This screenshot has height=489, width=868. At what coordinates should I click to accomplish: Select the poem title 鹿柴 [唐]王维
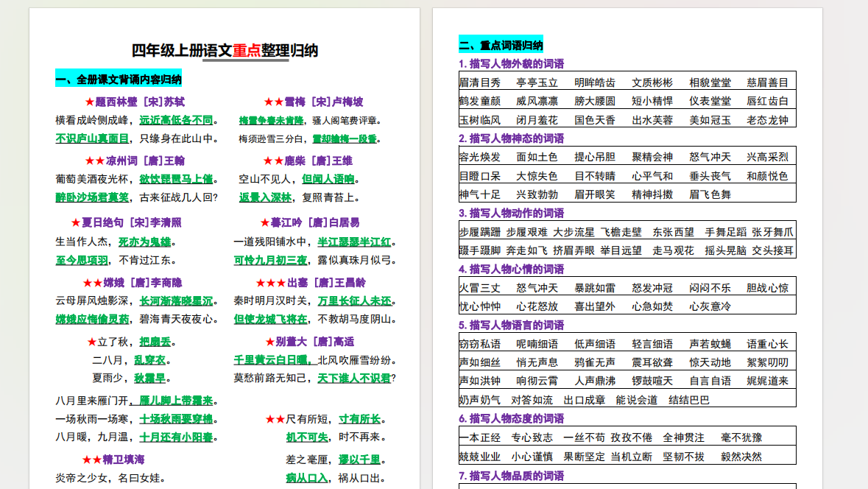pyautogui.click(x=318, y=161)
